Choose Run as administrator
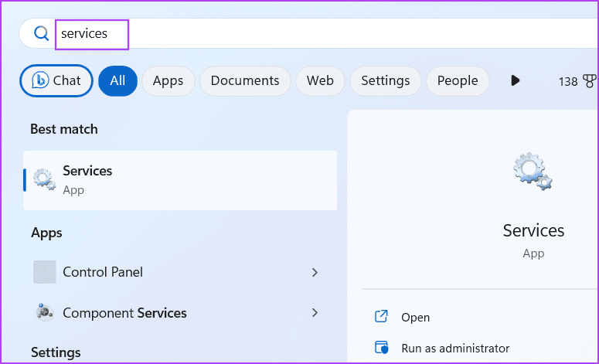Viewport: 599px width, 364px height. pyautogui.click(x=455, y=349)
